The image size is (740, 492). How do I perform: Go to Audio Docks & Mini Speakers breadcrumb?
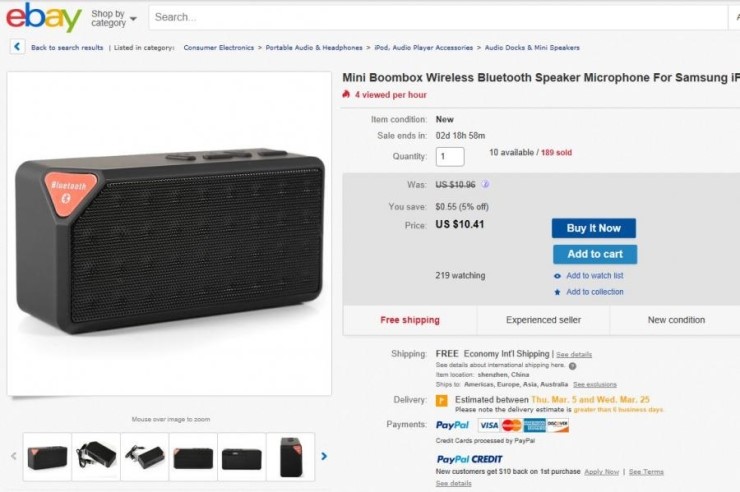click(x=532, y=47)
